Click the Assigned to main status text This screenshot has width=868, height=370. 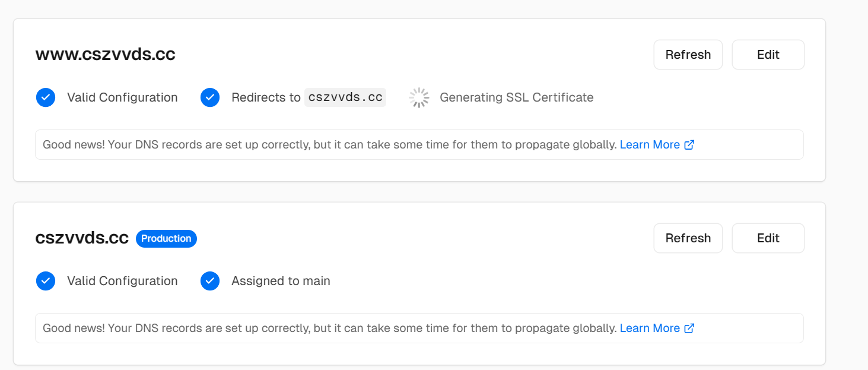(281, 281)
